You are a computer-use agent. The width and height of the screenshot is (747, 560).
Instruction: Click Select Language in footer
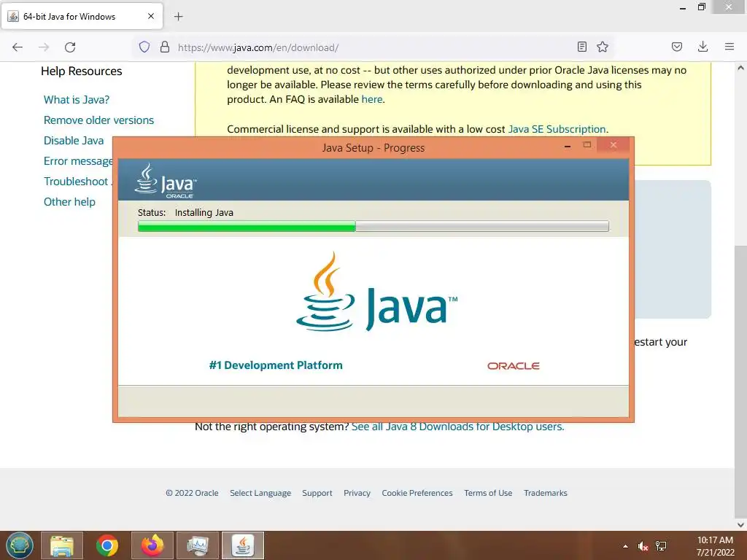(260, 493)
